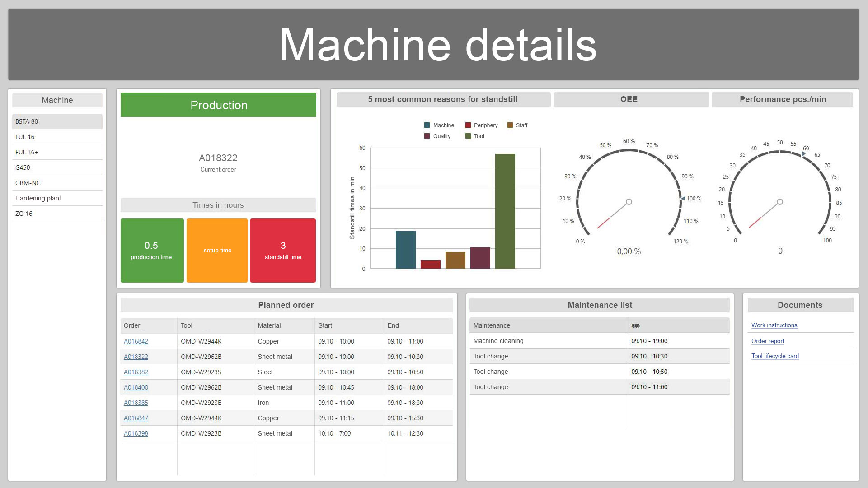The image size is (868, 488).
Task: Click the Quality legend marker
Action: (x=427, y=136)
